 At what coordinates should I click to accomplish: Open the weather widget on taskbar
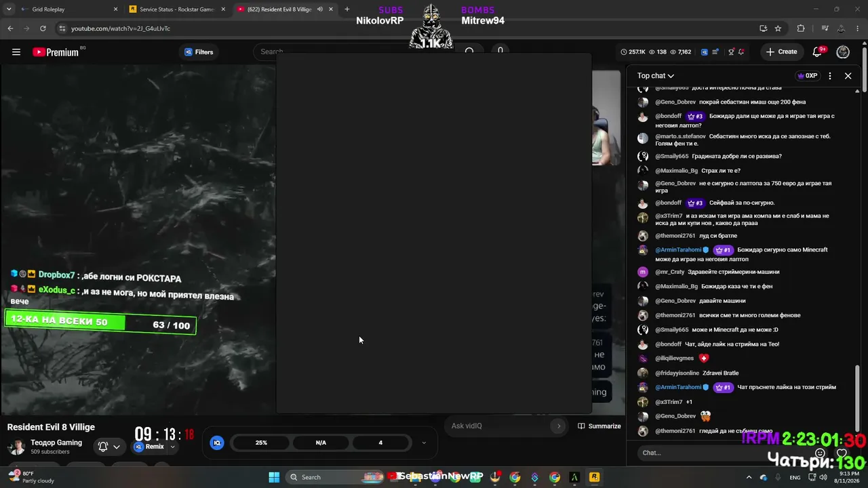pyautogui.click(x=31, y=477)
